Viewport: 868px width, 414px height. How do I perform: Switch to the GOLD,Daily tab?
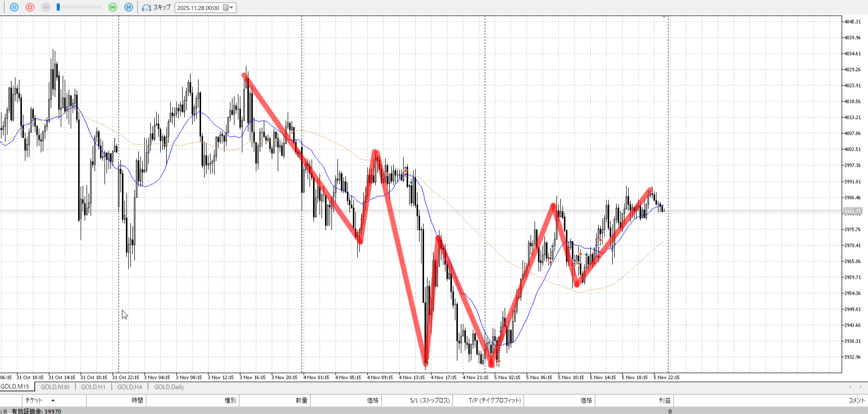169,387
